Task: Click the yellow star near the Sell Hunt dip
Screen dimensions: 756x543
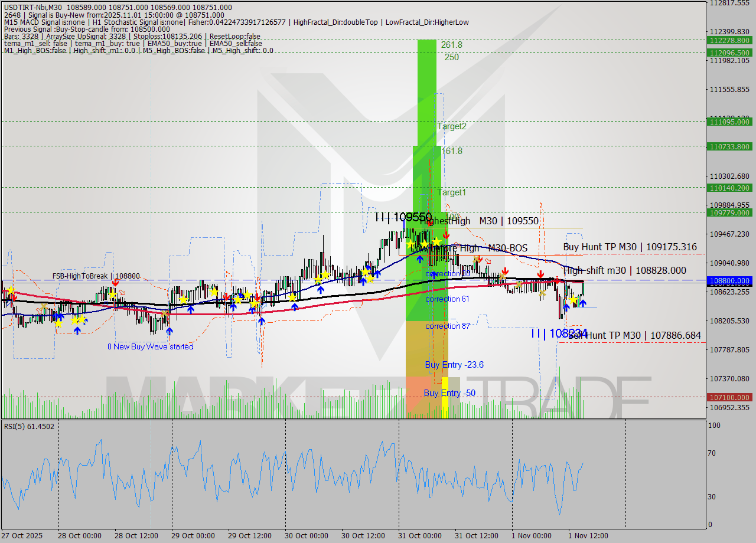Action: pos(573,300)
